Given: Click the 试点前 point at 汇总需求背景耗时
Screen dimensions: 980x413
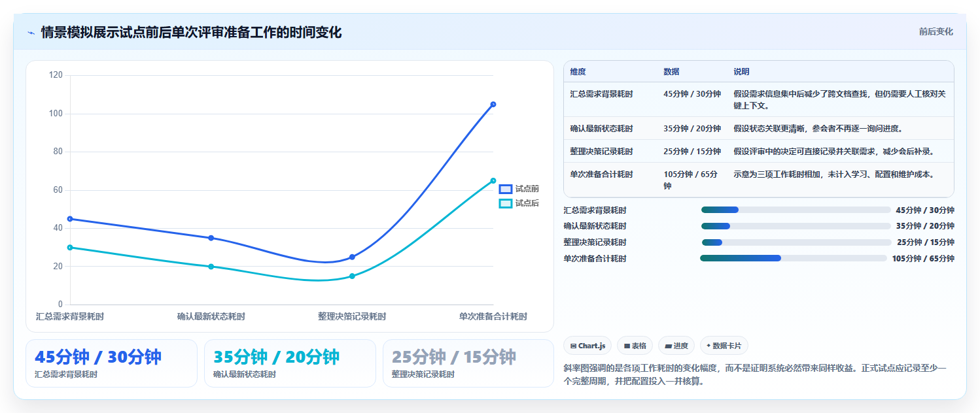Looking at the screenshot, I should point(70,219).
